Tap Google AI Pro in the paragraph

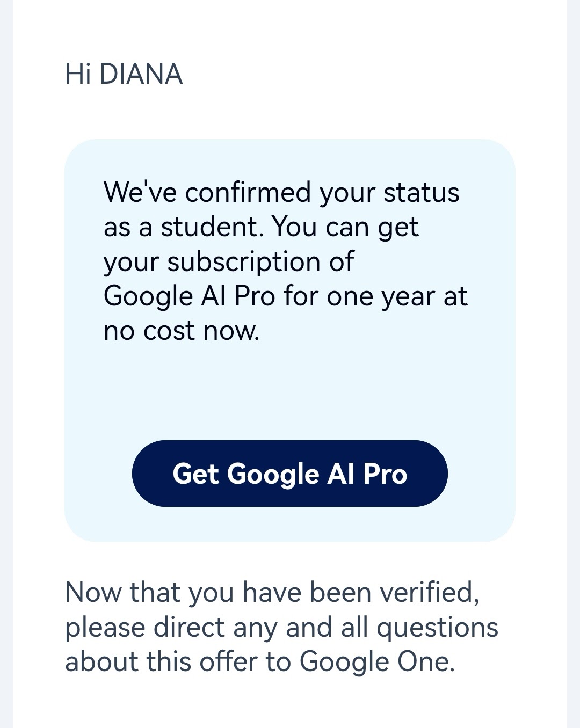click(189, 296)
